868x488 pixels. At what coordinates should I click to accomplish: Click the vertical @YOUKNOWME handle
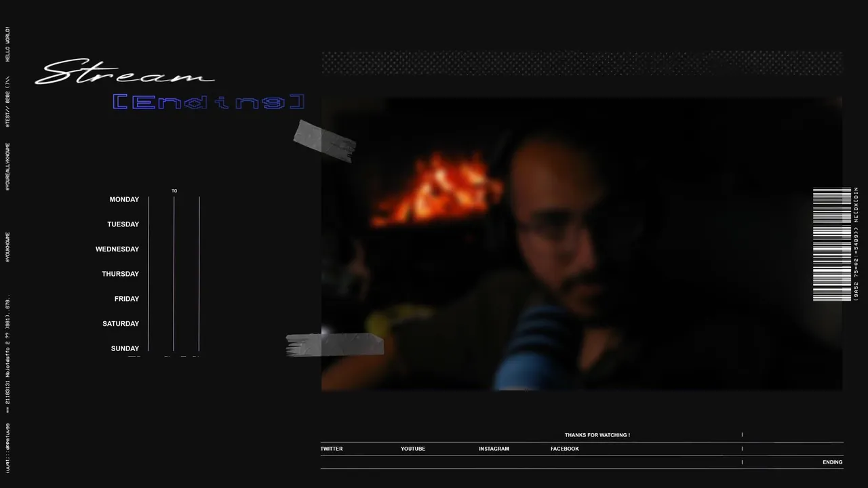pos(8,247)
